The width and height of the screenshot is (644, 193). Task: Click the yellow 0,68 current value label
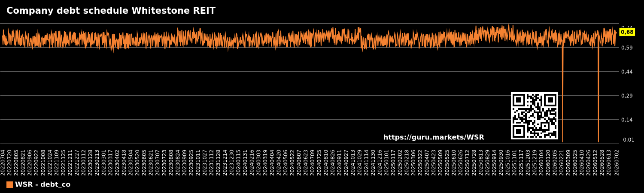point(627,32)
